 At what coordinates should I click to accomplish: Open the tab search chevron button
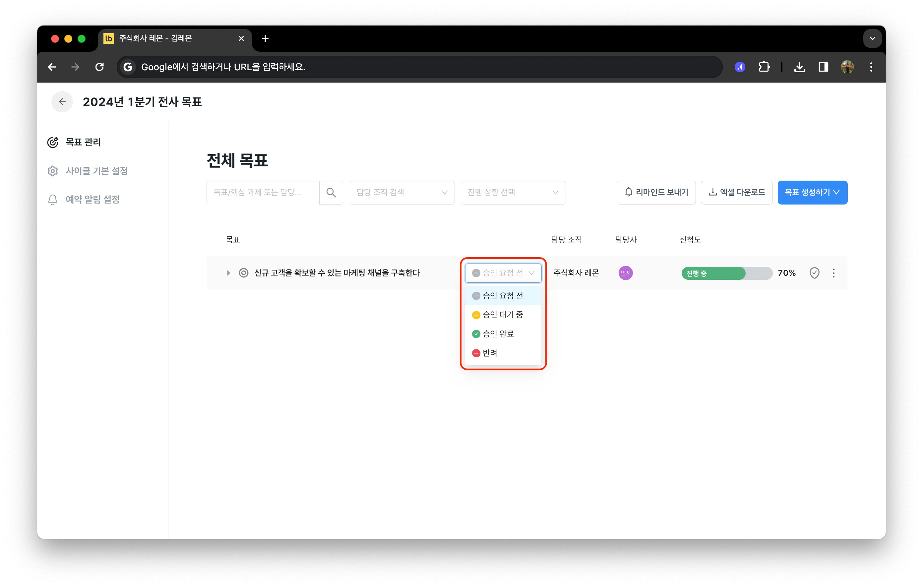point(872,38)
